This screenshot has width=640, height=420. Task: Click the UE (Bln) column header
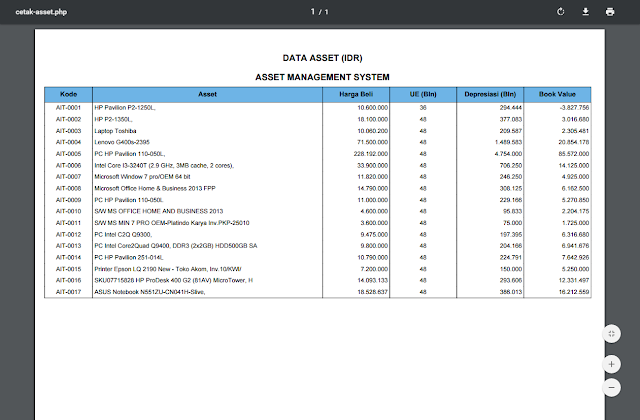coord(423,94)
